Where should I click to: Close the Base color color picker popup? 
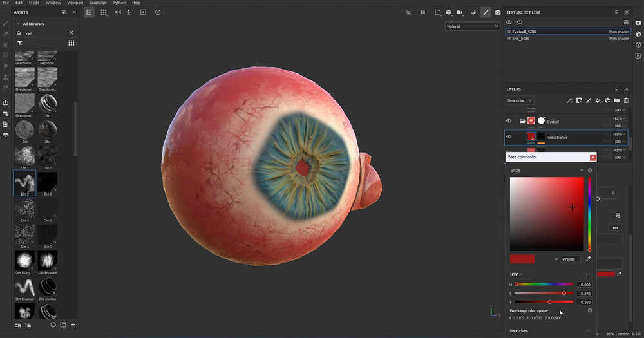(x=592, y=157)
